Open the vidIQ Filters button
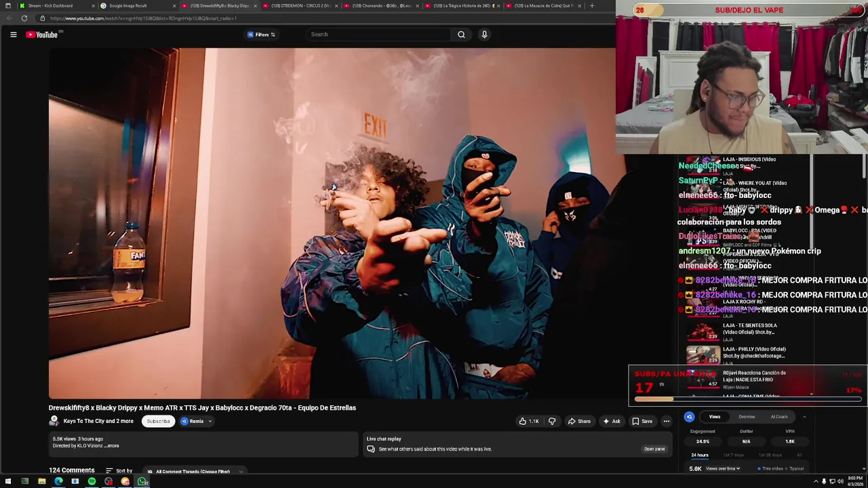Screen dimensions: 868x488 click(x=262, y=35)
